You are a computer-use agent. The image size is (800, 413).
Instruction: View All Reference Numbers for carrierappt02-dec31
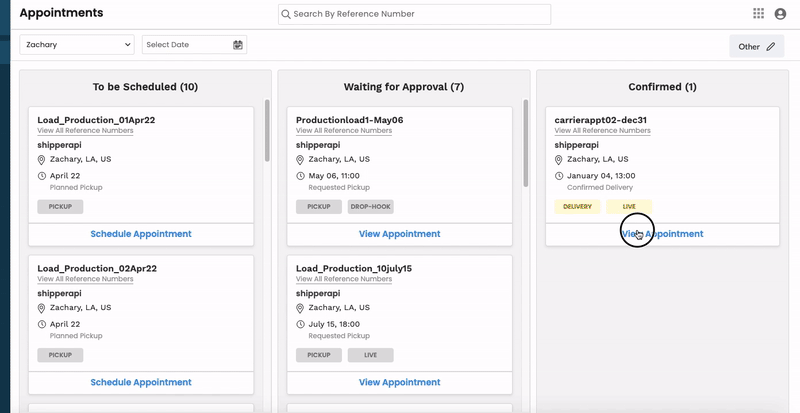602,131
